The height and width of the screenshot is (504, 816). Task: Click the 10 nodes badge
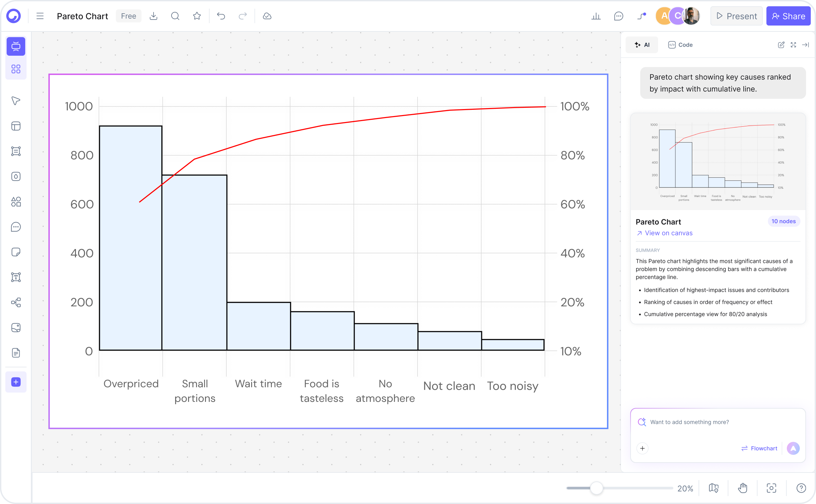point(783,221)
